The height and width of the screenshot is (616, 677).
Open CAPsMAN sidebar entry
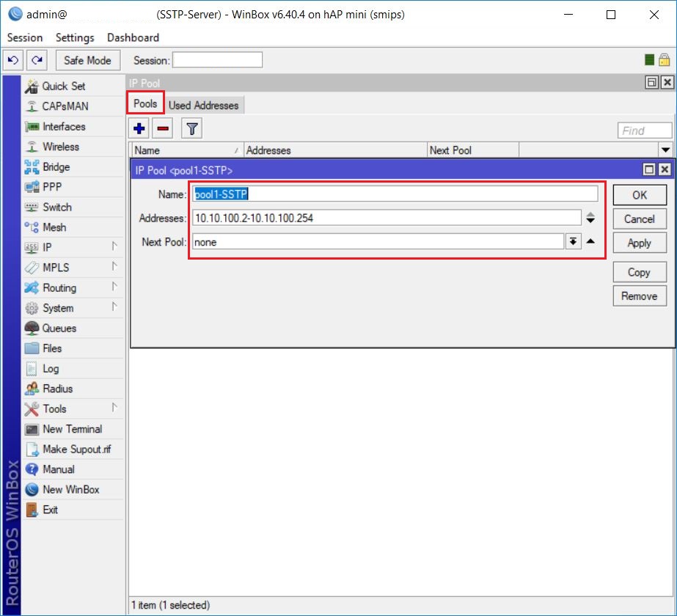tap(73, 106)
